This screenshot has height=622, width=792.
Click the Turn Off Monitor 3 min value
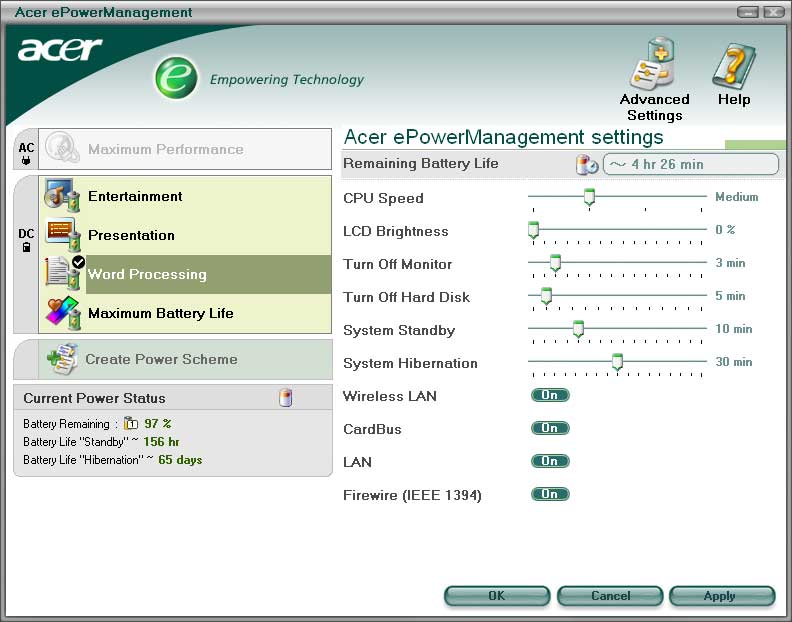coord(730,263)
